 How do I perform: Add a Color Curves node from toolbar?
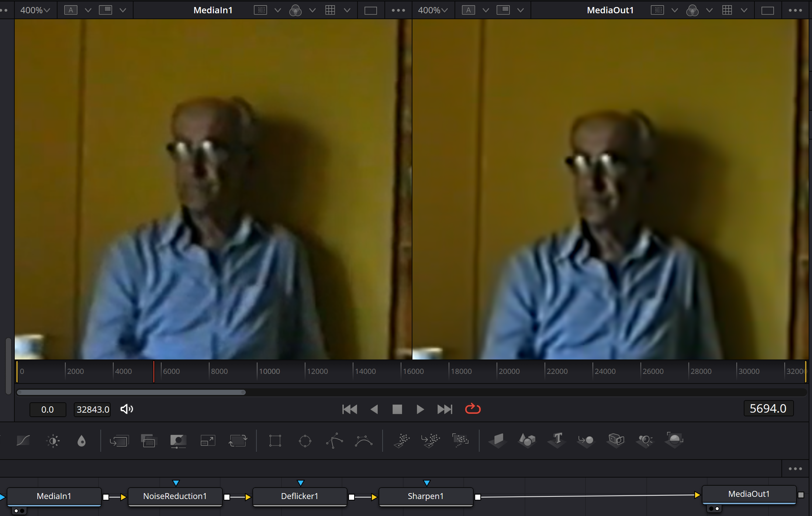point(23,440)
